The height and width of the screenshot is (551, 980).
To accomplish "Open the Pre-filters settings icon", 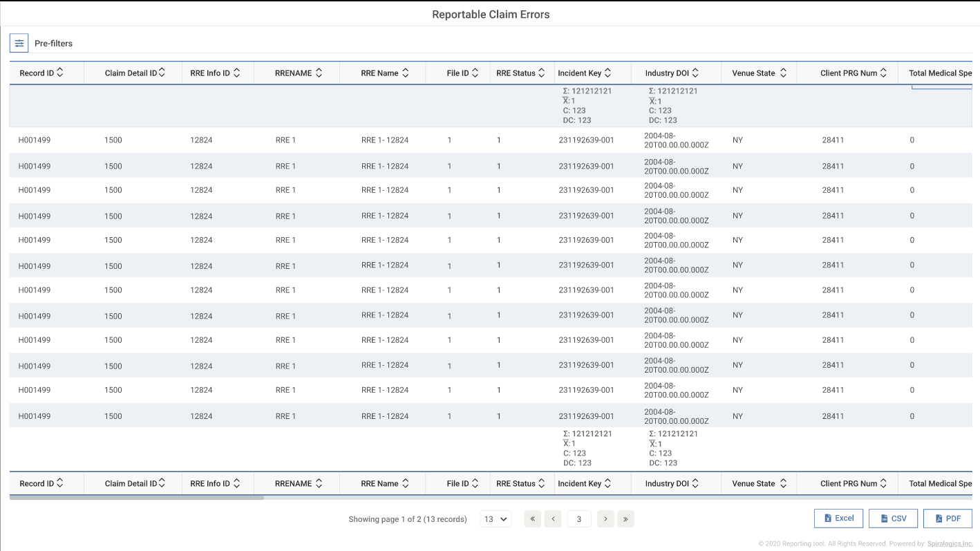I will coord(19,43).
